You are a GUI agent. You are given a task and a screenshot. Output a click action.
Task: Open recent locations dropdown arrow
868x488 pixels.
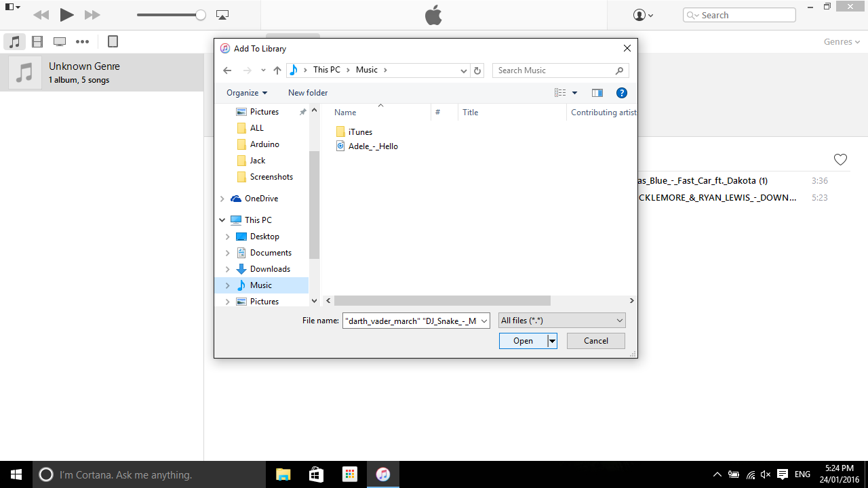pos(263,70)
